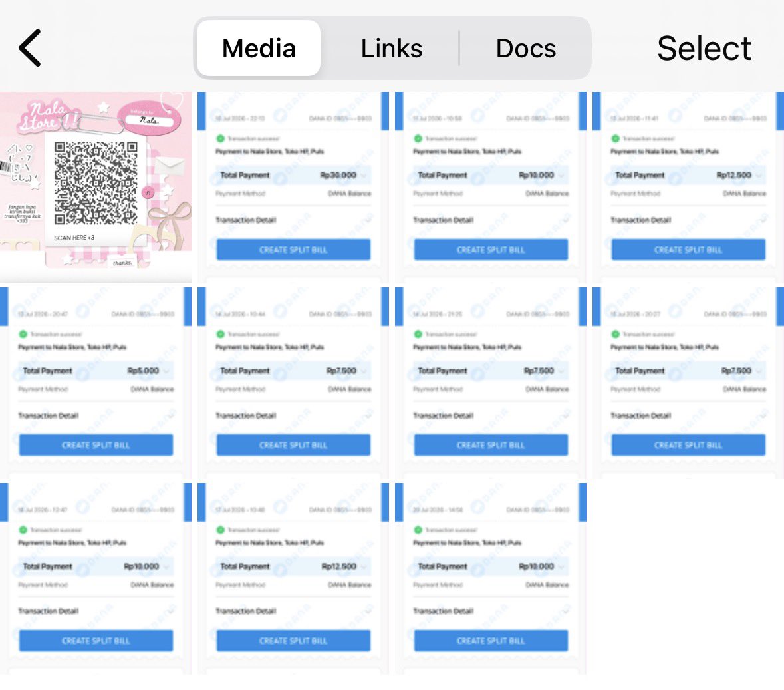
Task: Open the Rp5.000 payment receipt thumbnail
Action: pyautogui.click(x=96, y=383)
